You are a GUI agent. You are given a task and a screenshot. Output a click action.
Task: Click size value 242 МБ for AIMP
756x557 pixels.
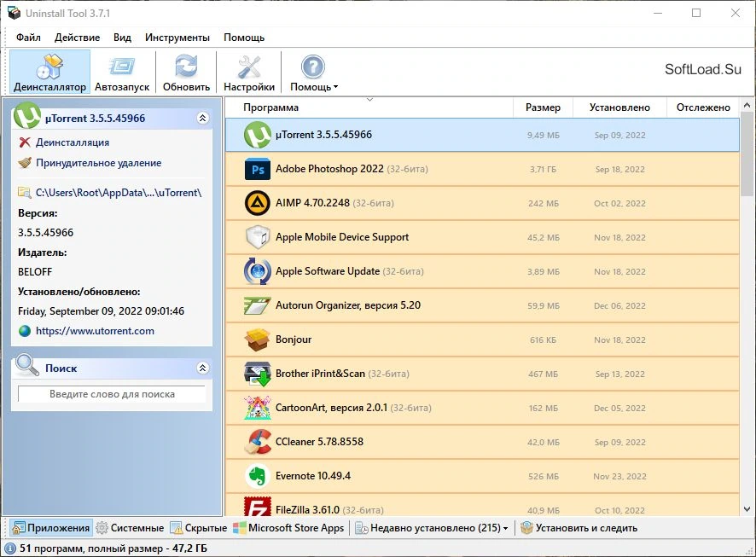click(x=544, y=204)
